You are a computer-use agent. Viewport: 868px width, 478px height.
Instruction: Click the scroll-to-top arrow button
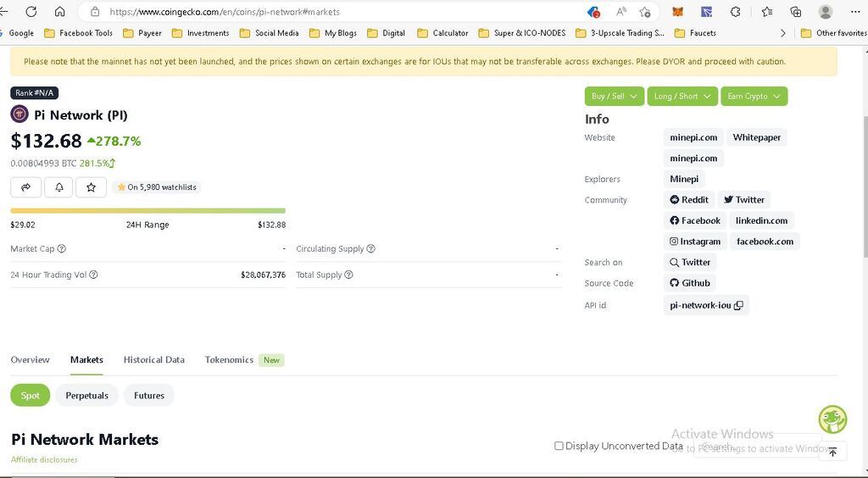(832, 452)
